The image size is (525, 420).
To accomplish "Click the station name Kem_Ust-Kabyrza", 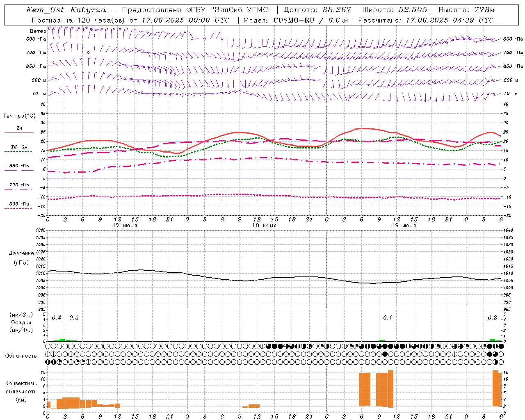I will [66, 10].
